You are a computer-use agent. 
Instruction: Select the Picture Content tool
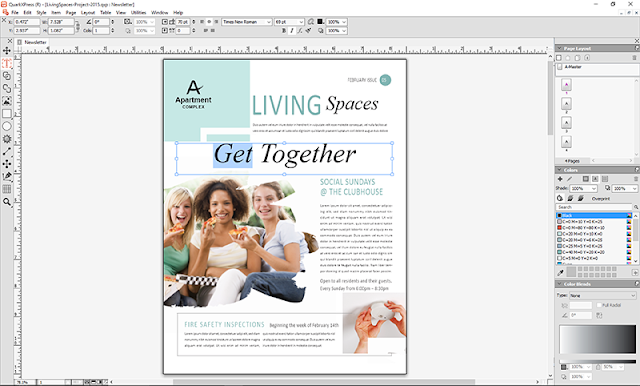pos(7,101)
